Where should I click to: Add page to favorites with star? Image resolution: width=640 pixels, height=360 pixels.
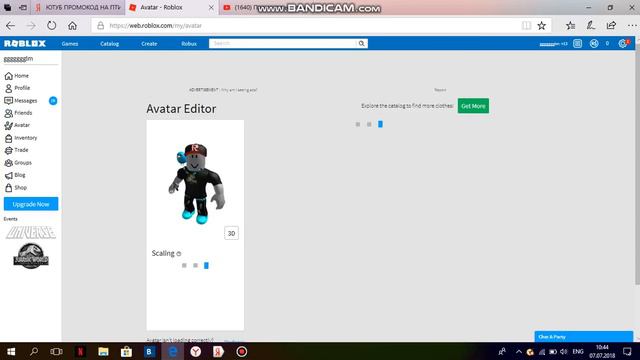541,26
